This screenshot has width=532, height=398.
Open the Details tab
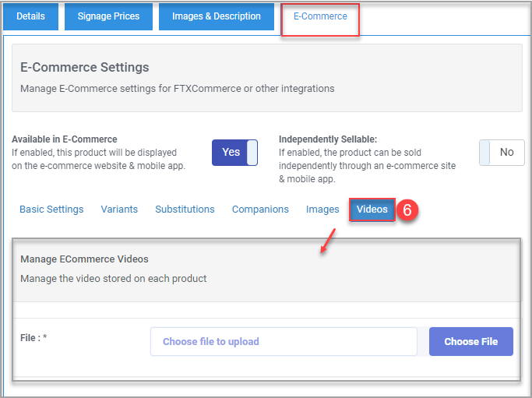pyautogui.click(x=30, y=16)
